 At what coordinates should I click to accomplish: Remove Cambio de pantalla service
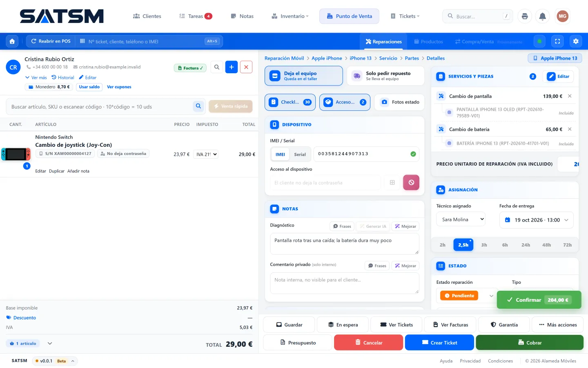570,96
